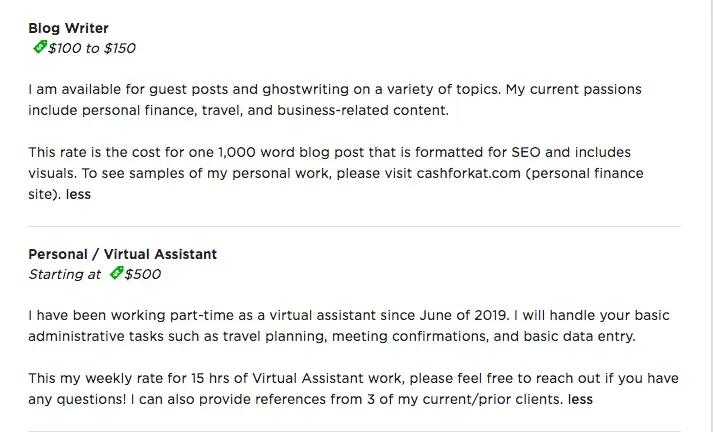Click the divider line below Blog Writer section
The image size is (713, 432).
click(x=354, y=226)
